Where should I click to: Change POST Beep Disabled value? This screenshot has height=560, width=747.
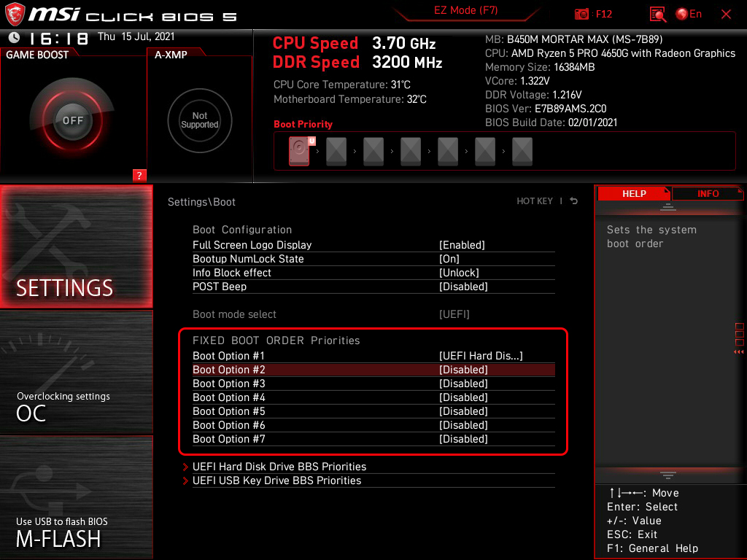click(463, 286)
